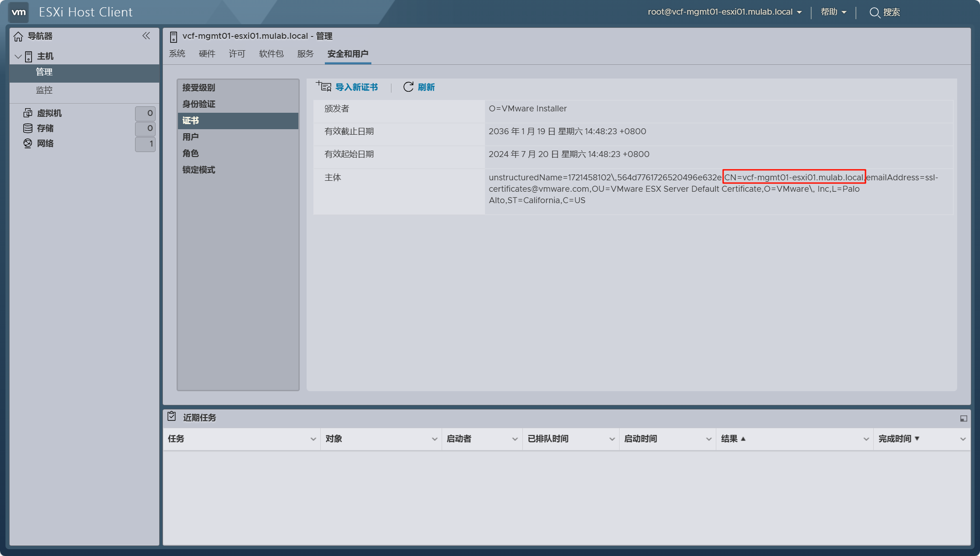
Task: Select the 安全和用户 tab
Action: (x=348, y=54)
